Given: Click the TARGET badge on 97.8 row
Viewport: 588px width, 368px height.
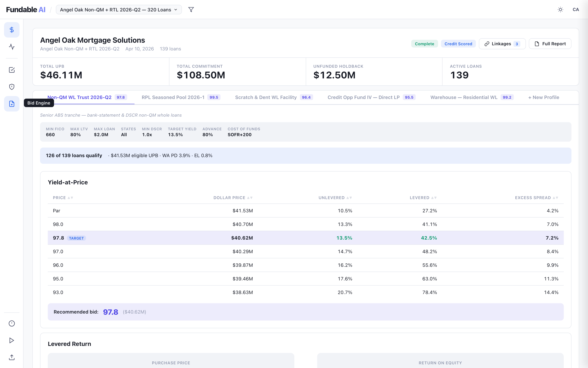Looking at the screenshot, I should pyautogui.click(x=76, y=238).
